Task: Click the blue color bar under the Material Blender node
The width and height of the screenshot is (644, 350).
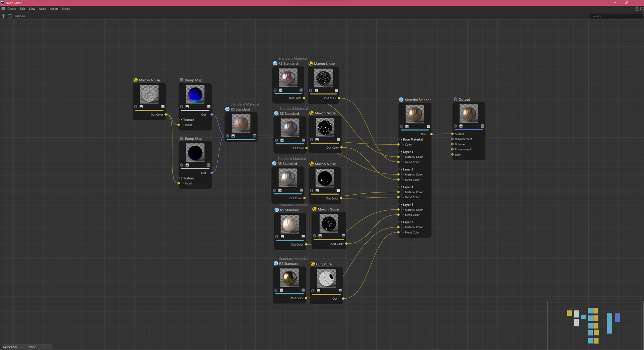Action: pyautogui.click(x=415, y=130)
